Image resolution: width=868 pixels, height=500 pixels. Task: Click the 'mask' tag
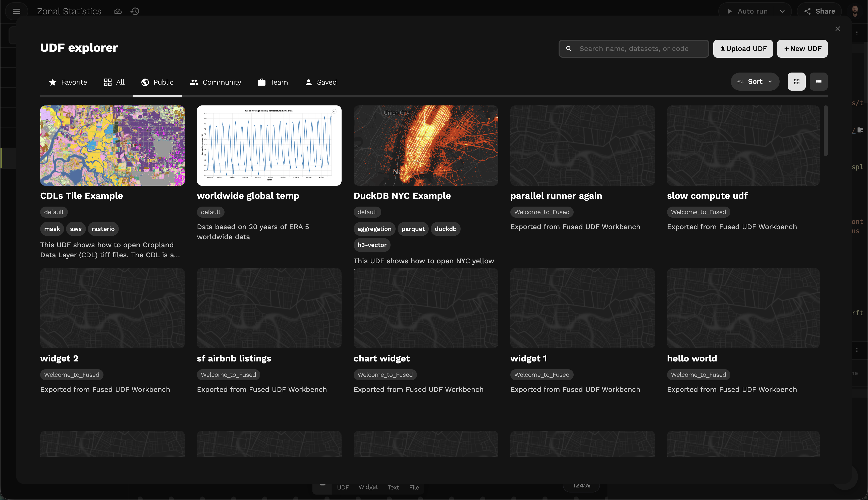click(52, 229)
